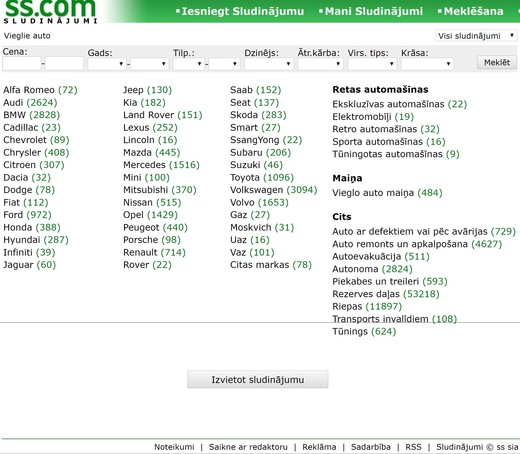This screenshot has width=520, height=454.
Task: Click the Meklēt search button
Action: click(497, 62)
